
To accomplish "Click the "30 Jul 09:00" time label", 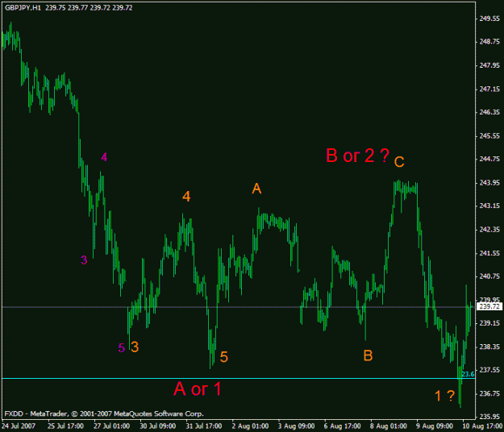I will coord(158,426).
